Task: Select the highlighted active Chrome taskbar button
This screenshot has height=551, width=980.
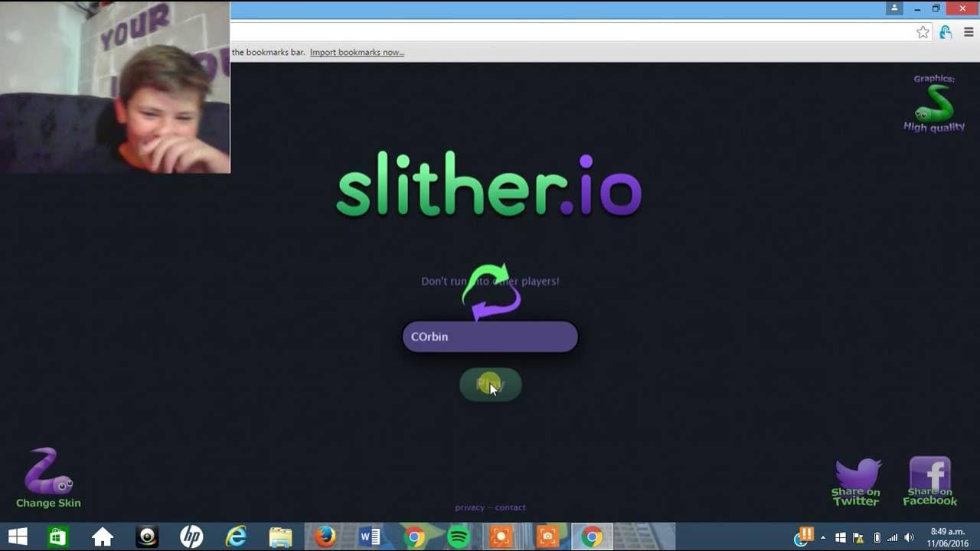Action: coord(592,537)
